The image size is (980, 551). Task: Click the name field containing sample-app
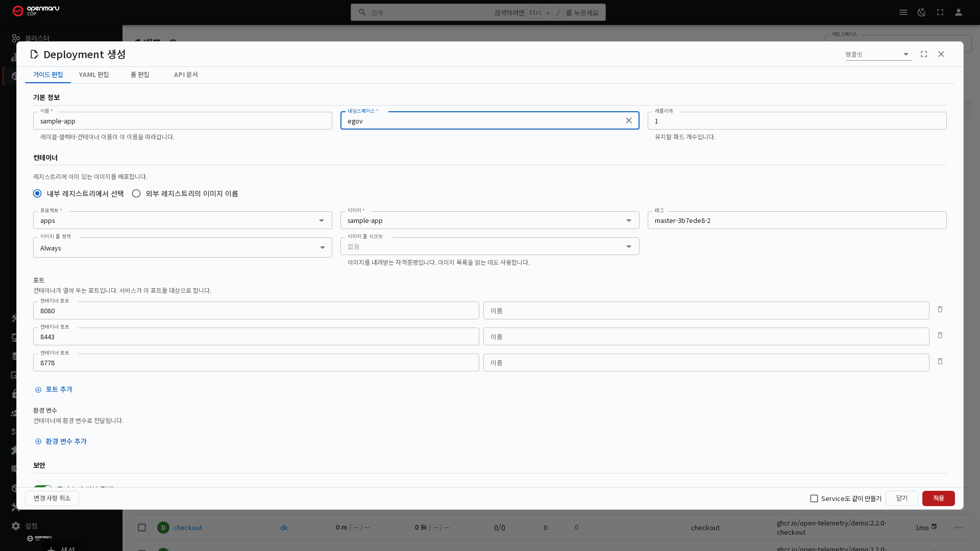point(183,121)
